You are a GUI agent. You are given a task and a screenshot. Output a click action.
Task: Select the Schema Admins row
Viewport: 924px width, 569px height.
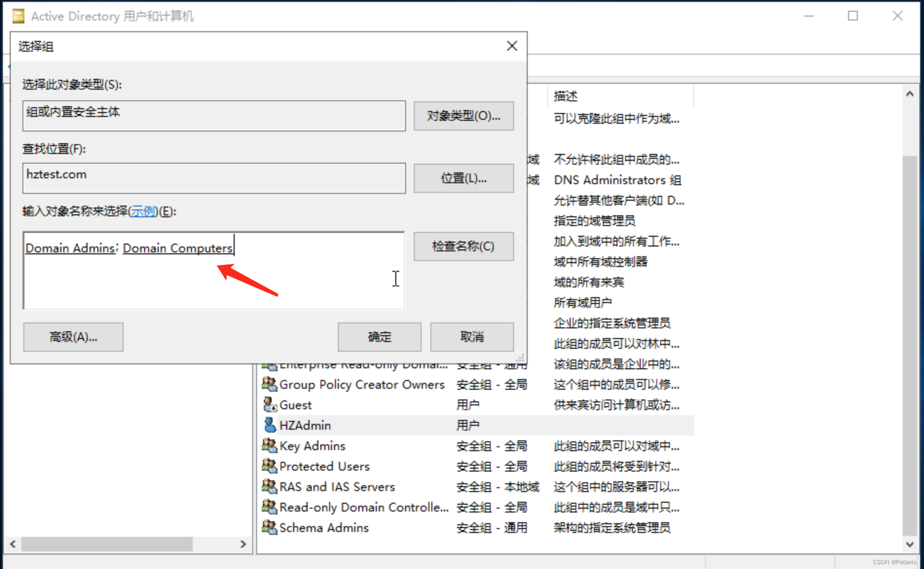pyautogui.click(x=478, y=528)
